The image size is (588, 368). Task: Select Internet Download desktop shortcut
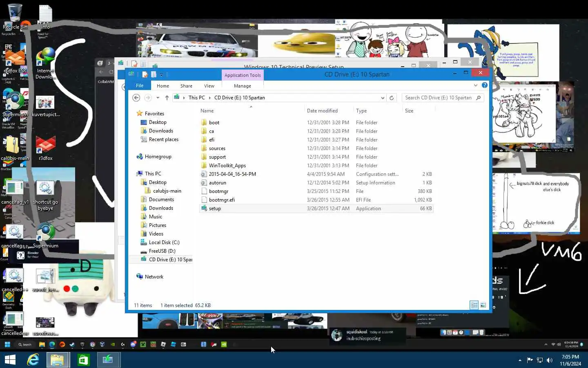pos(45,63)
